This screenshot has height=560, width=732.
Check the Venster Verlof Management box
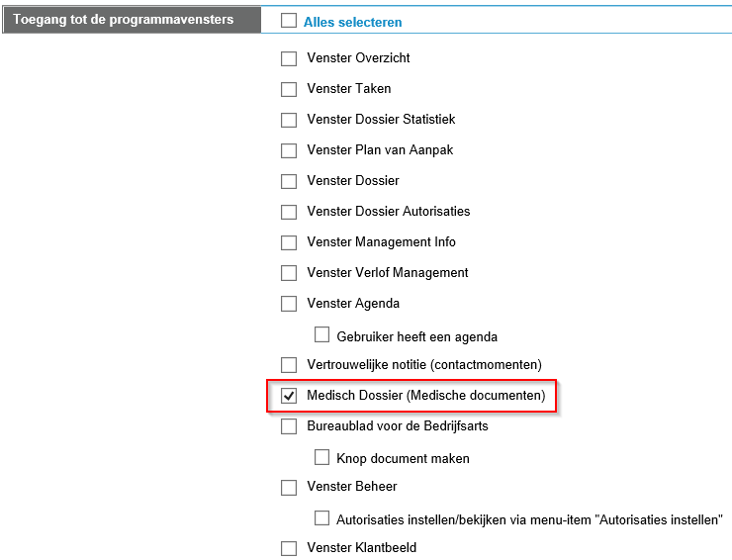pyautogui.click(x=289, y=273)
